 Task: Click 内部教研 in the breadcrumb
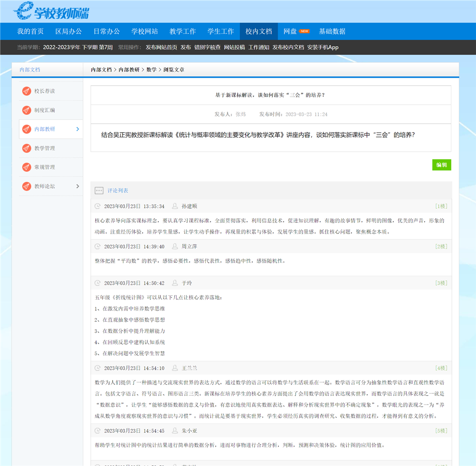click(129, 70)
